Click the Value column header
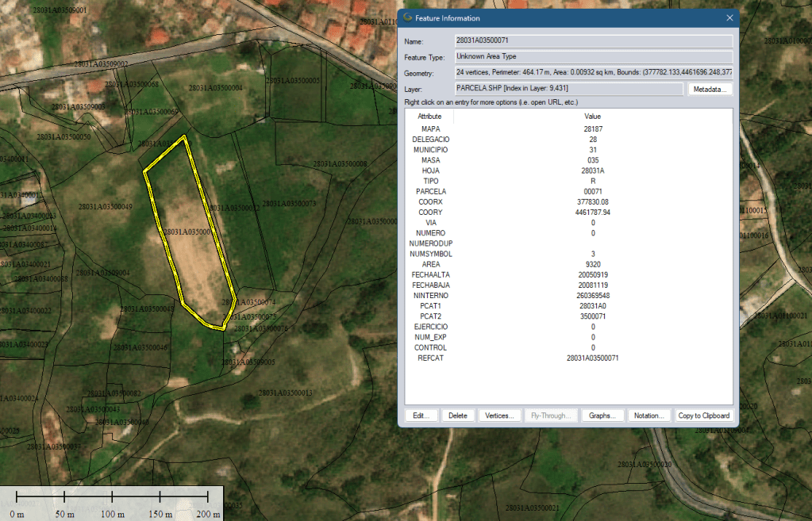This screenshot has height=521, width=812. coord(592,116)
